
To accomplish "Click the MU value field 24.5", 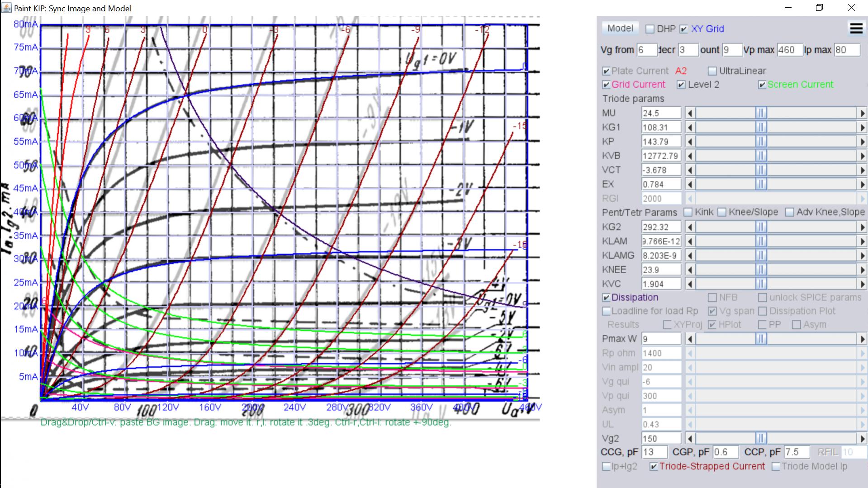I will click(x=661, y=113).
